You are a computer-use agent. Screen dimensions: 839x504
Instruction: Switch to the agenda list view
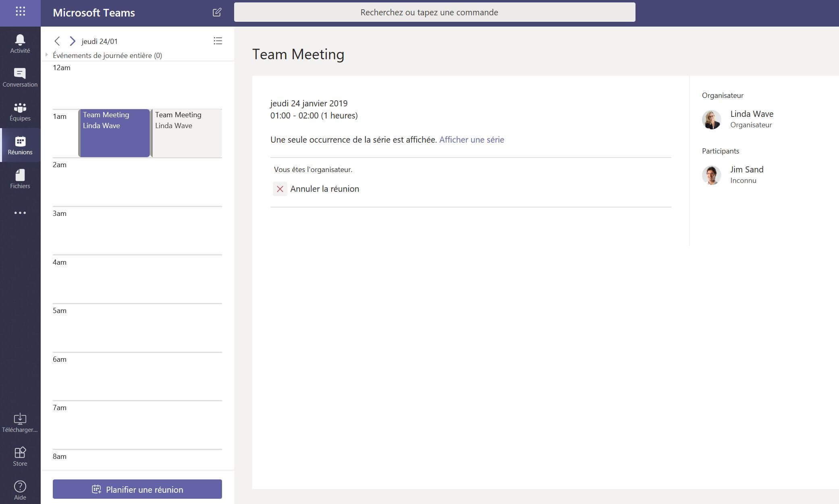(218, 41)
